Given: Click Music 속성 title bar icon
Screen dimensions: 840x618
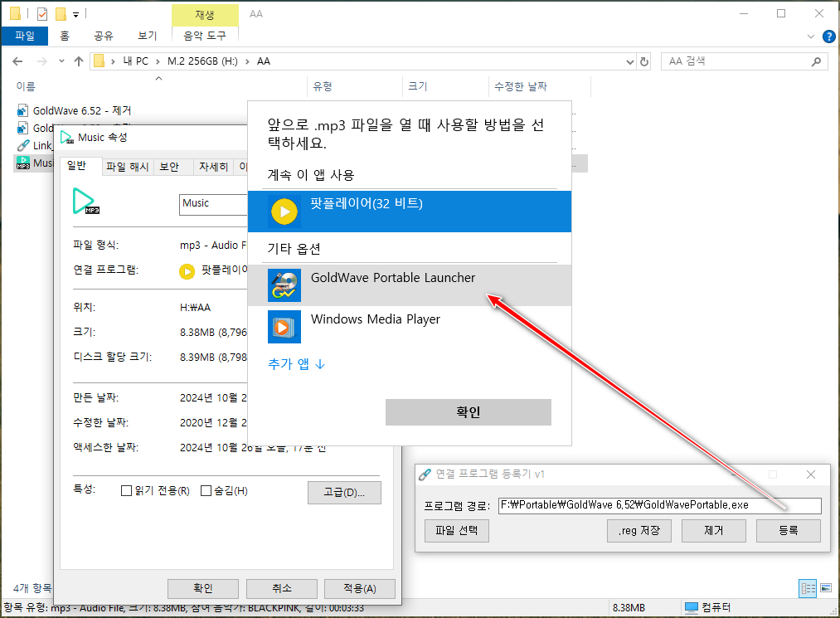Looking at the screenshot, I should [67, 138].
